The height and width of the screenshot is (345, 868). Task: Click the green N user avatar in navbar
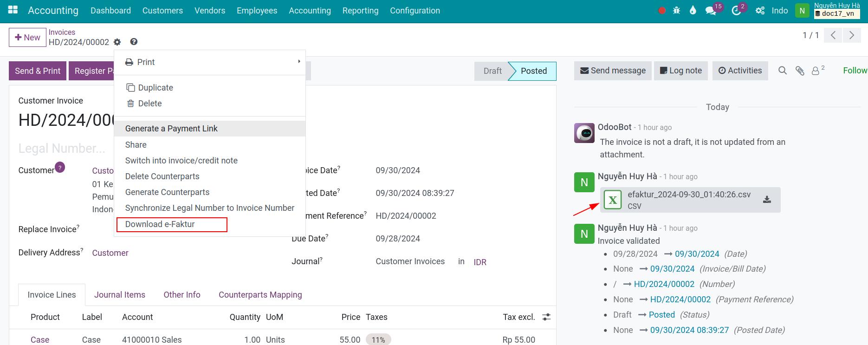pyautogui.click(x=802, y=11)
